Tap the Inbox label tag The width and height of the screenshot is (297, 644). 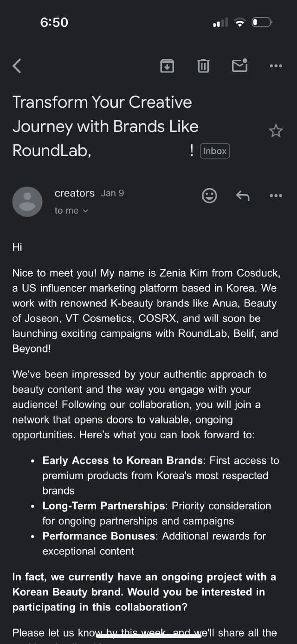[215, 151]
